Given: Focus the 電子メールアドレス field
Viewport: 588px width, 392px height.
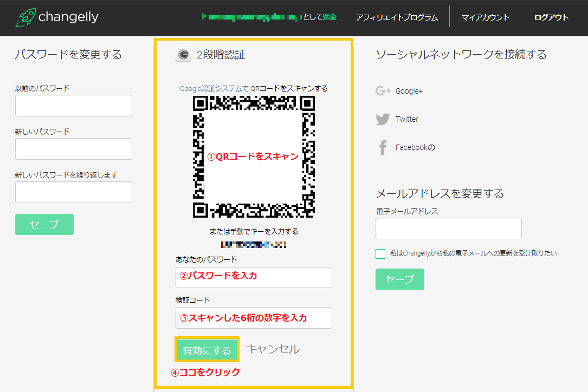Looking at the screenshot, I should (x=449, y=228).
